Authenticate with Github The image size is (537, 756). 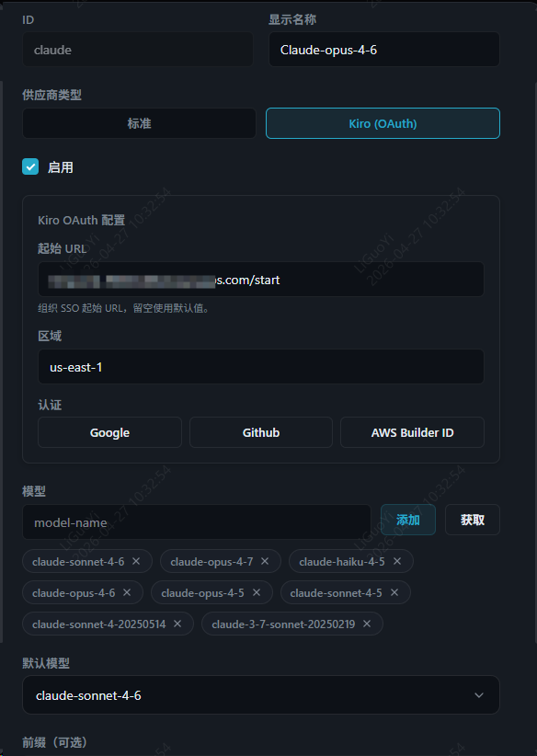click(x=261, y=432)
